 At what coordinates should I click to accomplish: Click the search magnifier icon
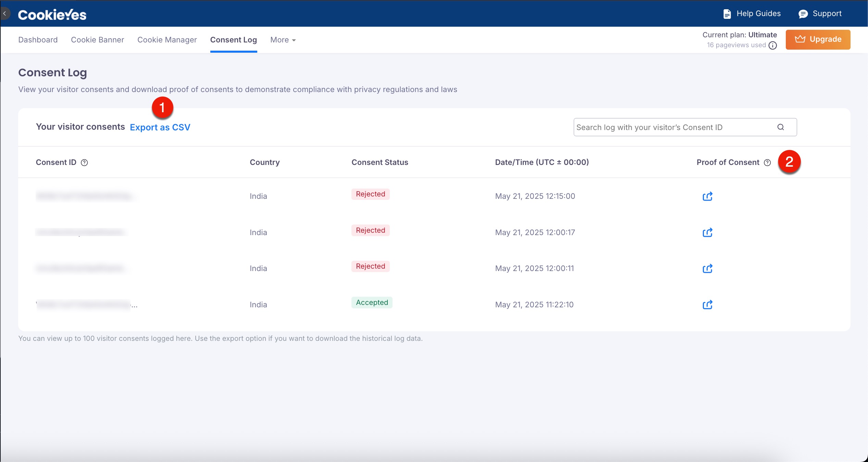point(781,127)
